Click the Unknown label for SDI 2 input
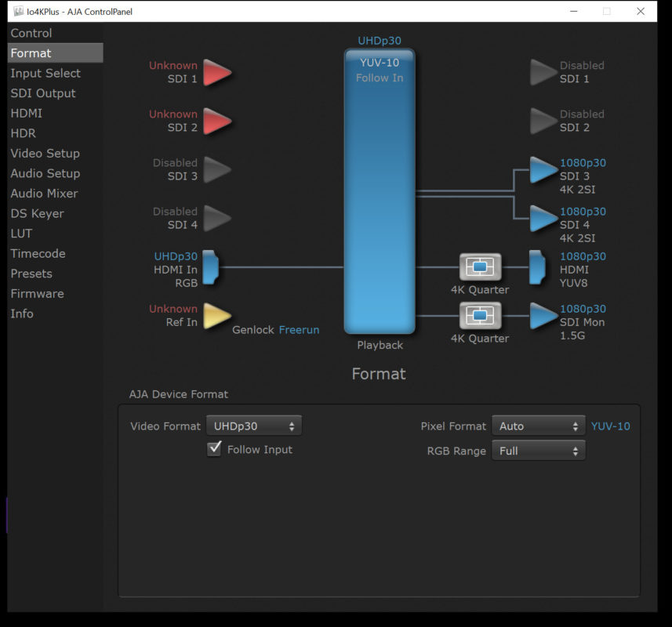Image resolution: width=672 pixels, height=627 pixels. (x=173, y=114)
